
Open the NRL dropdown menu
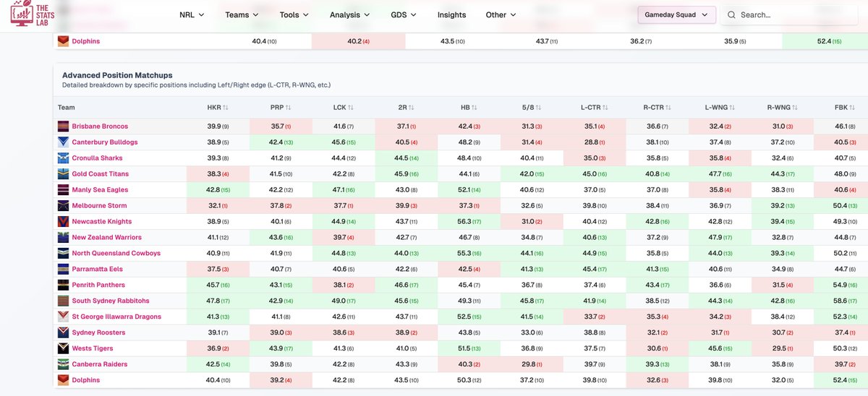[192, 14]
